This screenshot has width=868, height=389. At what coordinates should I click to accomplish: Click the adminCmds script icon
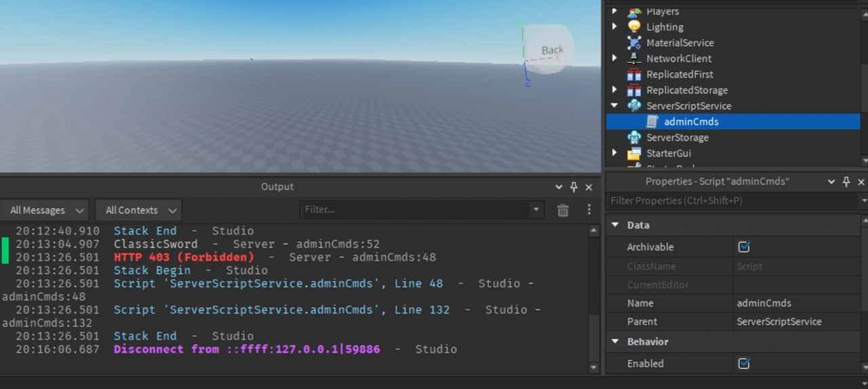[x=652, y=122]
